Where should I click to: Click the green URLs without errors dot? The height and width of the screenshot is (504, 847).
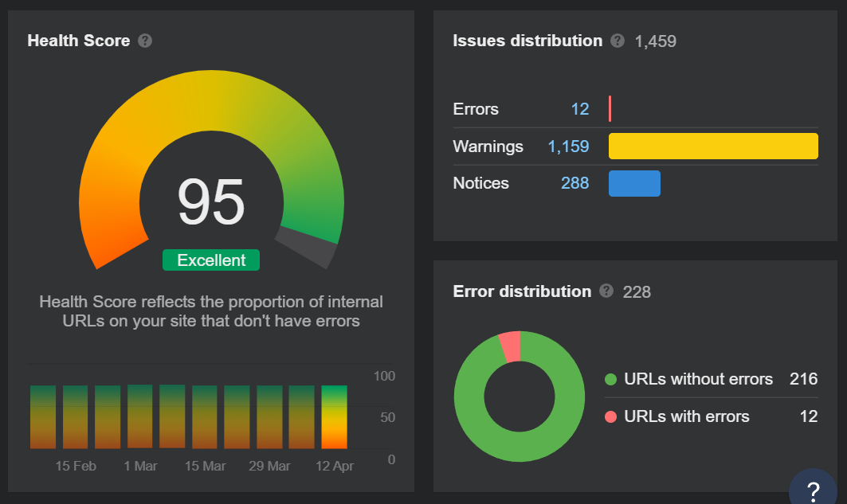(x=611, y=379)
